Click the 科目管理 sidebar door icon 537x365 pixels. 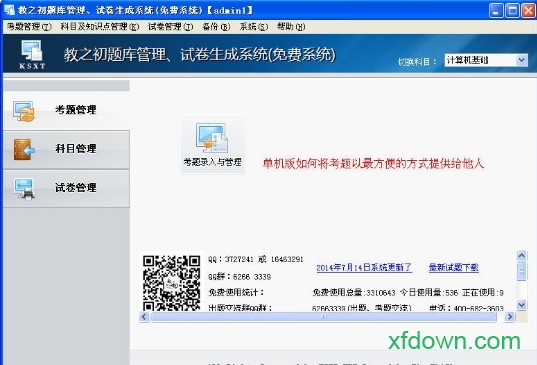pos(24,149)
